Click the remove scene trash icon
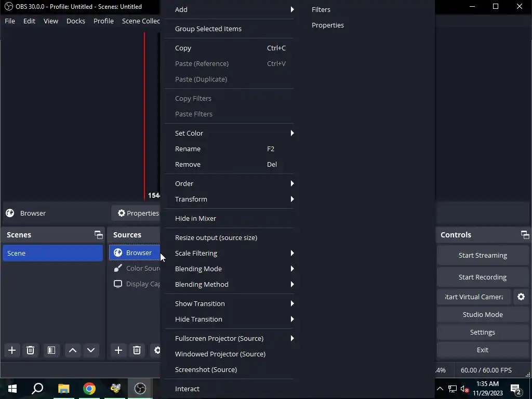The height and width of the screenshot is (399, 532). [30, 350]
